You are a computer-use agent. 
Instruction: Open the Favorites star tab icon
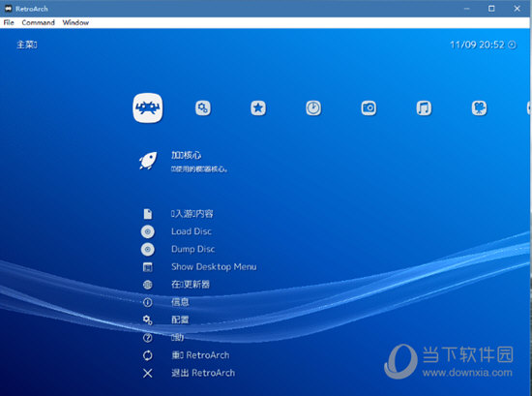point(258,108)
